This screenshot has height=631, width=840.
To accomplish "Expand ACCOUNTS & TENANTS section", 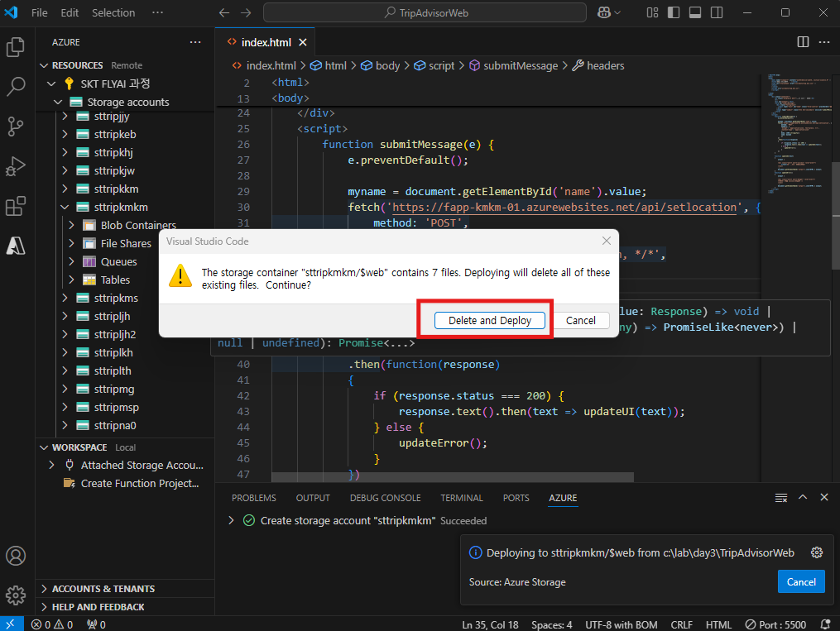I will click(44, 589).
